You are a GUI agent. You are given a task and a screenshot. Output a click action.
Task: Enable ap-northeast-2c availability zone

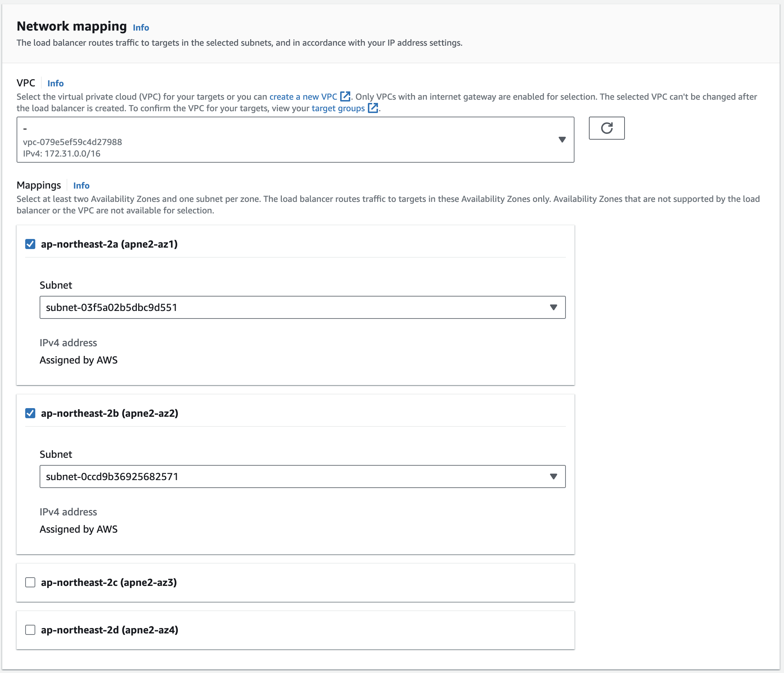(x=30, y=582)
